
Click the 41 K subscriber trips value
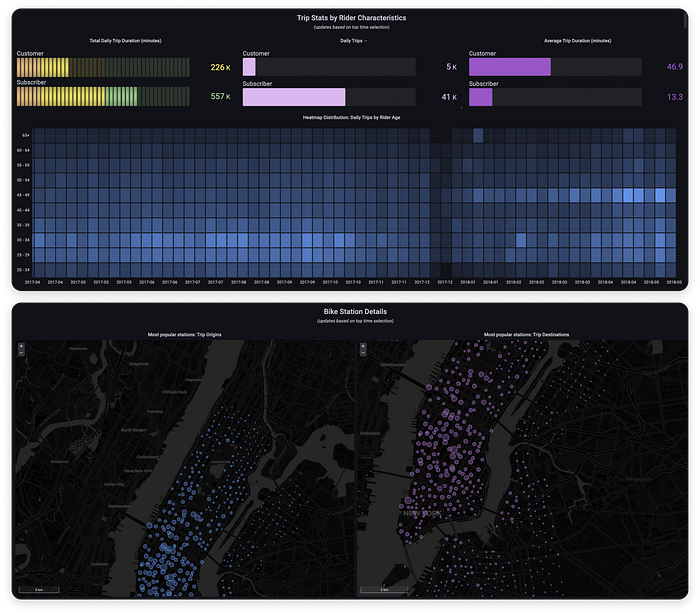click(x=449, y=97)
